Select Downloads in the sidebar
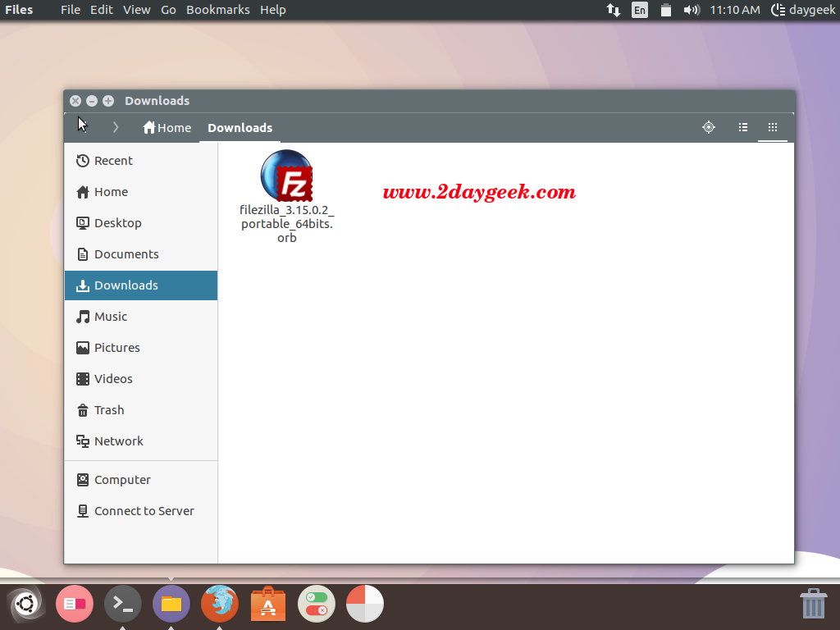 click(x=141, y=285)
